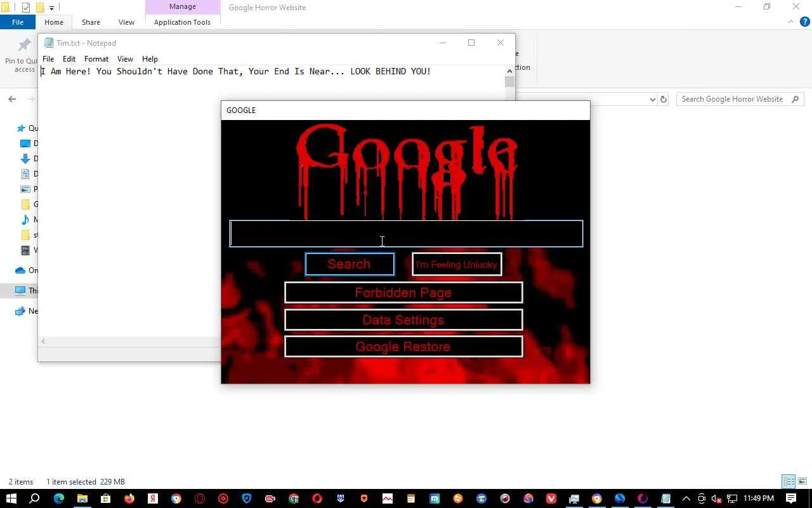Open Notepad's View menu
The height and width of the screenshot is (508, 812).
point(125,59)
